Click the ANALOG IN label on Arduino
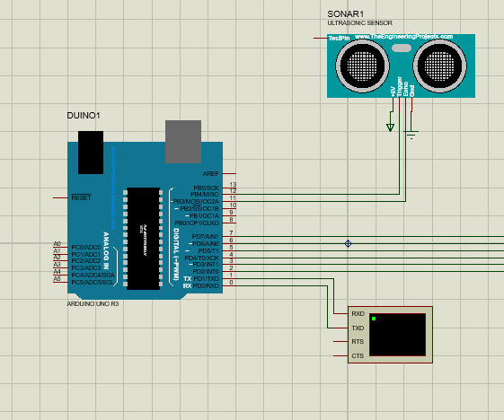 pos(106,250)
